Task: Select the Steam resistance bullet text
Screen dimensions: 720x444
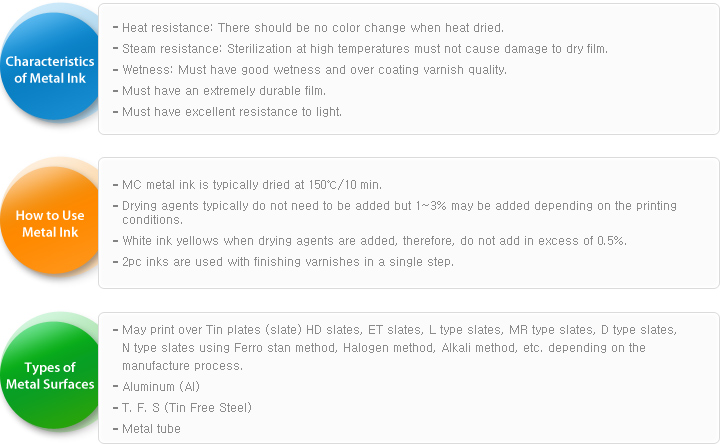Action: click(x=365, y=49)
